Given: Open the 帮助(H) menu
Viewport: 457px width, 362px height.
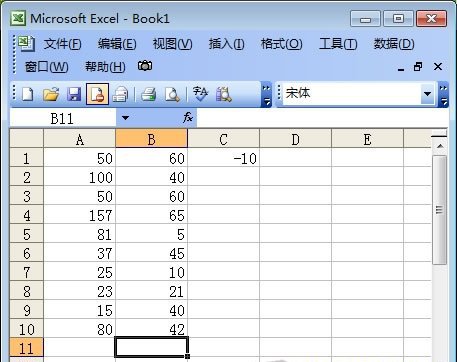Looking at the screenshot, I should pos(105,67).
